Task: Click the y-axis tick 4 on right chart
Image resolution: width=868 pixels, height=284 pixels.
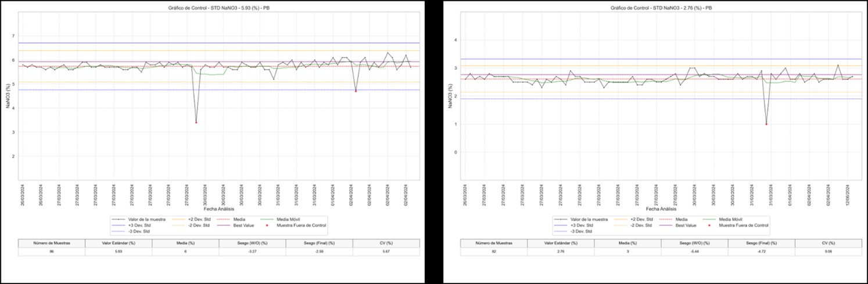Action: click(456, 40)
